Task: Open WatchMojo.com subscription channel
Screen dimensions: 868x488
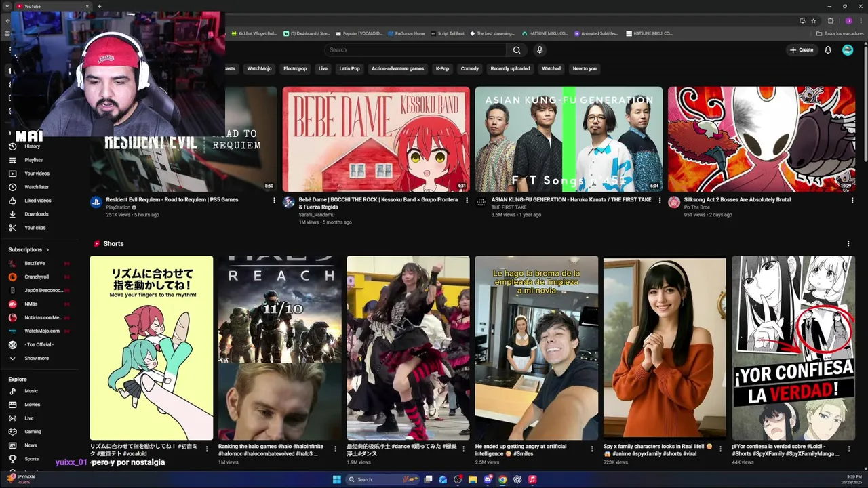Action: (41, 331)
